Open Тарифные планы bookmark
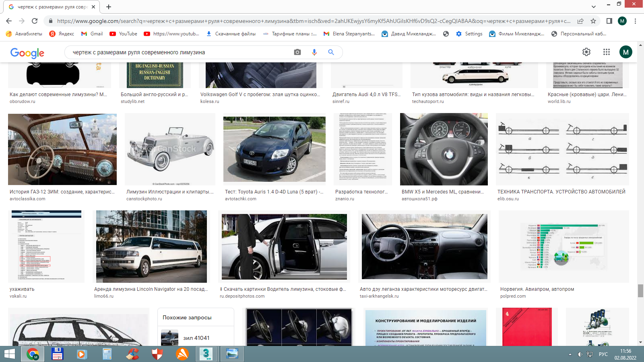 pyautogui.click(x=290, y=34)
